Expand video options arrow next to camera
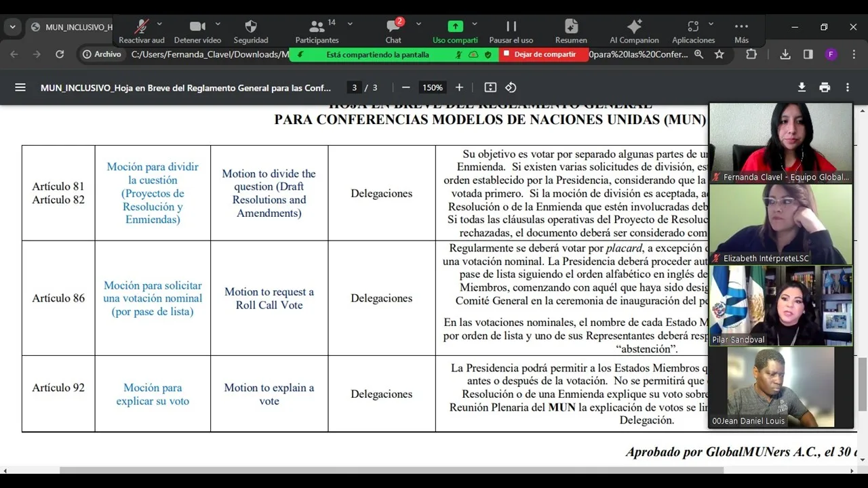Screen dimensions: 868x488 click(x=217, y=24)
